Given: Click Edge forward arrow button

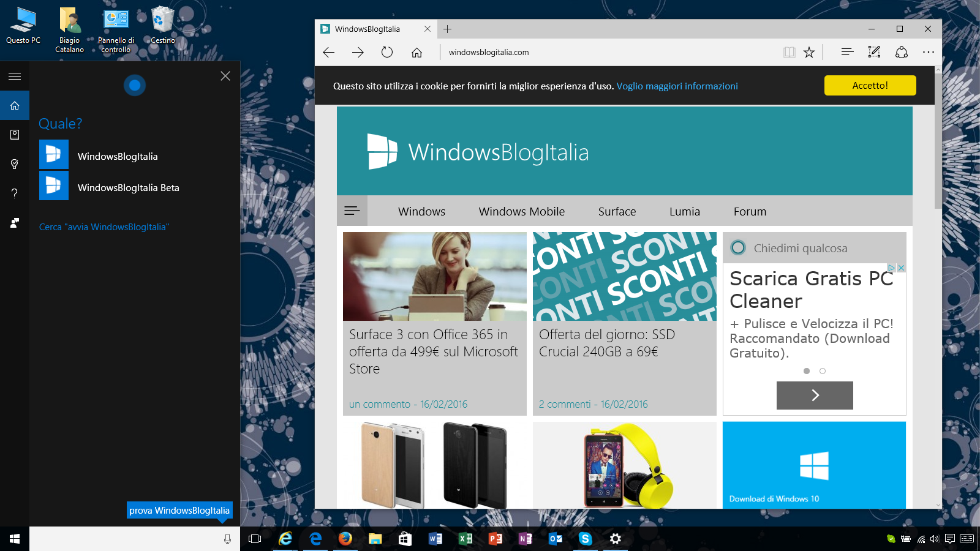Looking at the screenshot, I should pyautogui.click(x=358, y=53).
